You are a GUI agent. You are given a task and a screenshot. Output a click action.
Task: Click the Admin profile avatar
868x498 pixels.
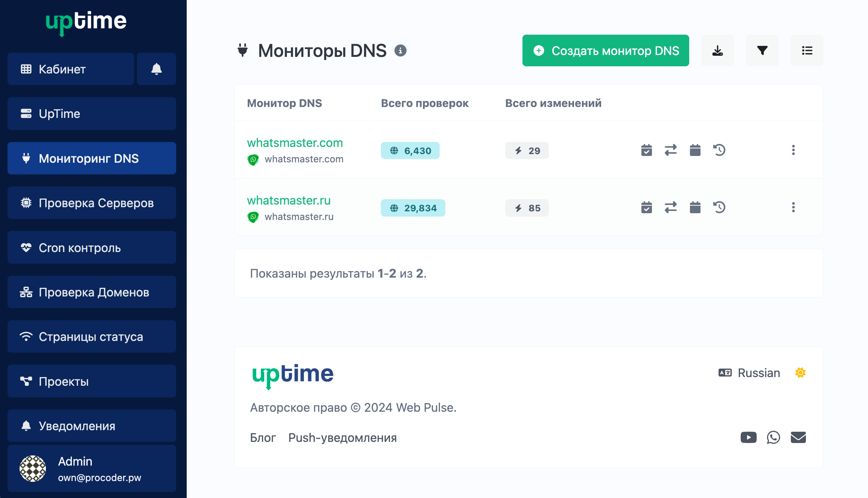[33, 468]
